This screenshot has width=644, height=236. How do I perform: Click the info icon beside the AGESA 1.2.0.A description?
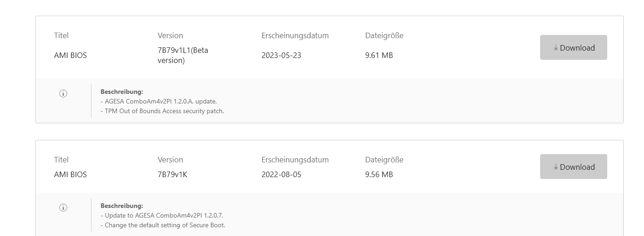(63, 93)
